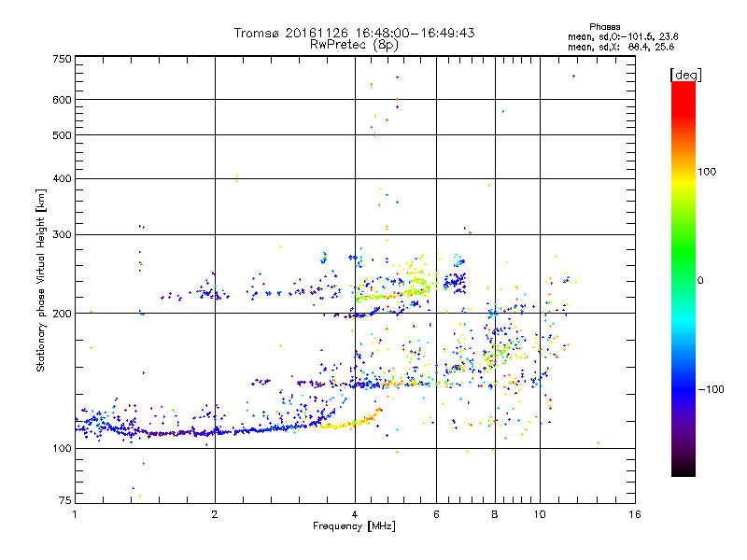The width and height of the screenshot is (747, 560).
Task: Click the colorbar tick label '0'
Action: pyautogui.click(x=700, y=281)
